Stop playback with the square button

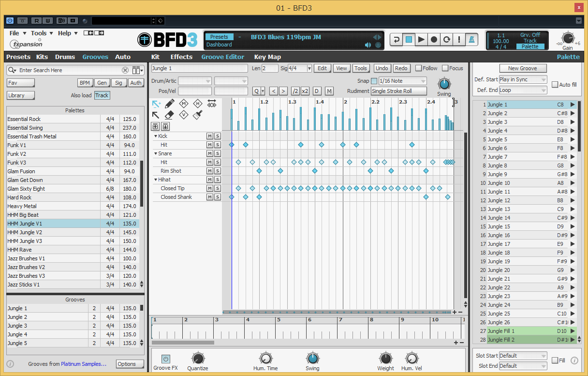(x=409, y=40)
